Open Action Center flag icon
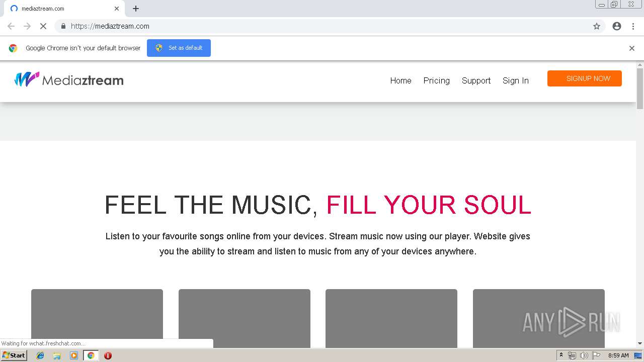Viewport: 644px width, 362px height. pos(596,355)
